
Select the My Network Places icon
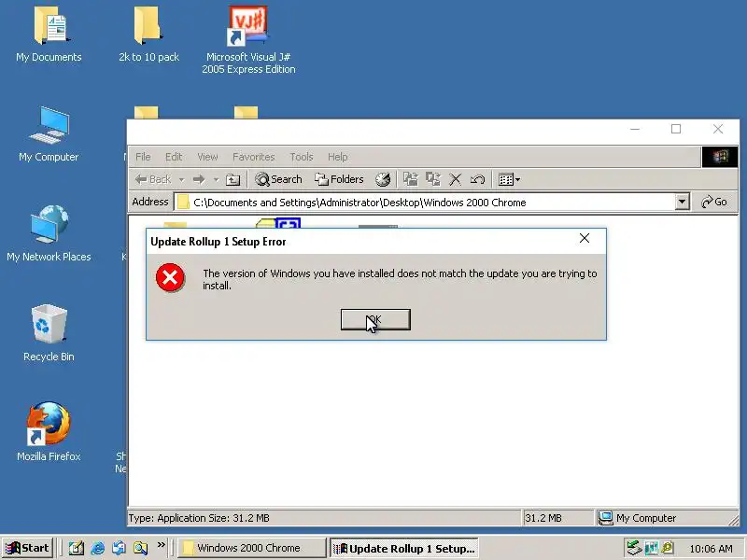(x=49, y=233)
